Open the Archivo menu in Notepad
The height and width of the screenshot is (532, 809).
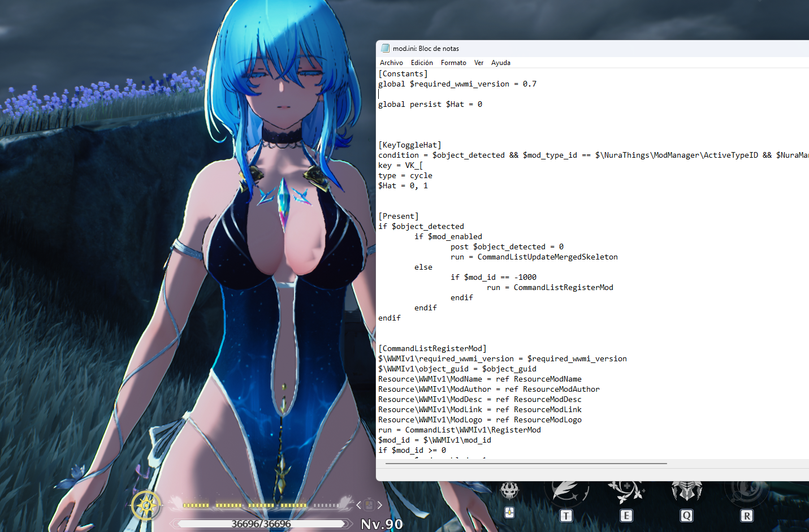(391, 63)
